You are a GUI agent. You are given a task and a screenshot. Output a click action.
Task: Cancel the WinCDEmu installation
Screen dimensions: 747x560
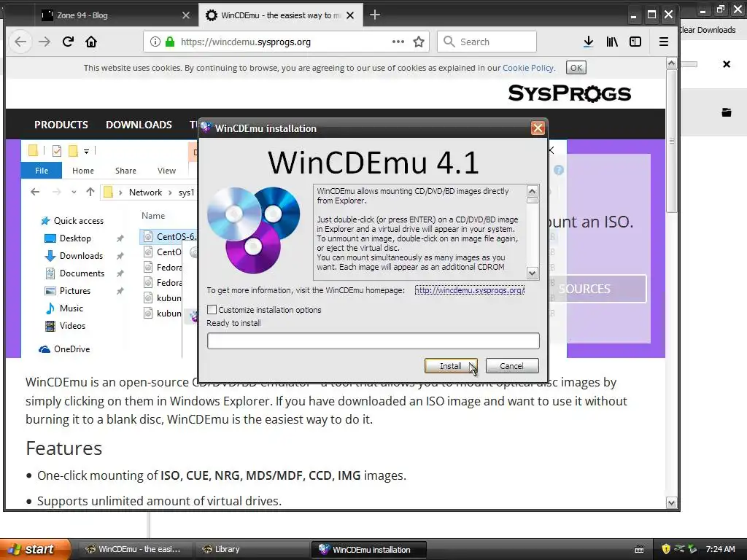[512, 366]
